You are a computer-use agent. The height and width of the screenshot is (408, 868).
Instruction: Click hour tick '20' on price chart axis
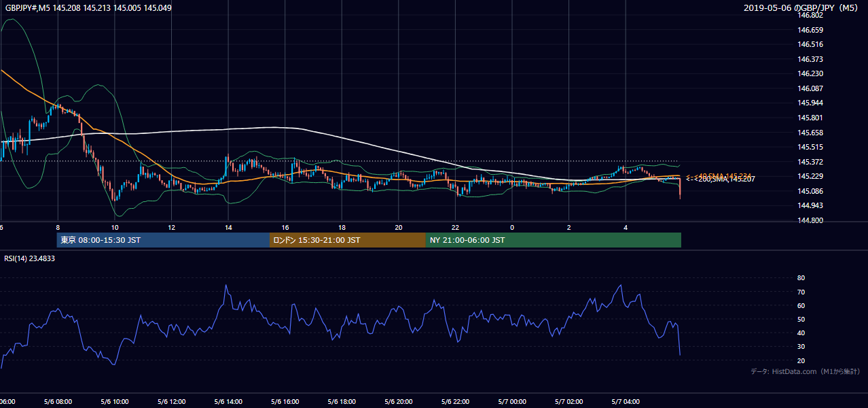coord(399,227)
